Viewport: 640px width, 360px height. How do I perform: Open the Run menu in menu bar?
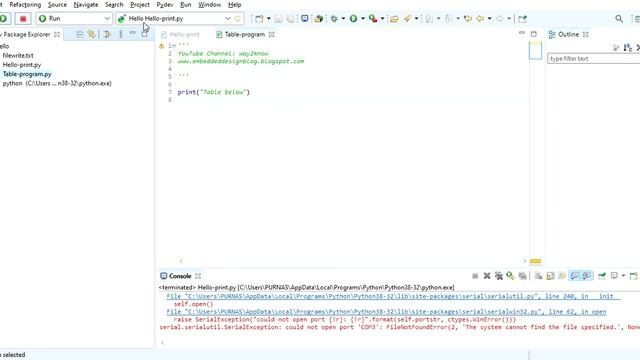tap(186, 4)
